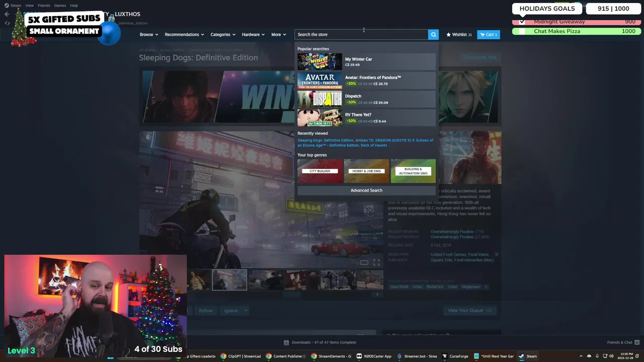The image size is (644, 362).
Task: Expand the developer list arrow
Action: pos(497,254)
